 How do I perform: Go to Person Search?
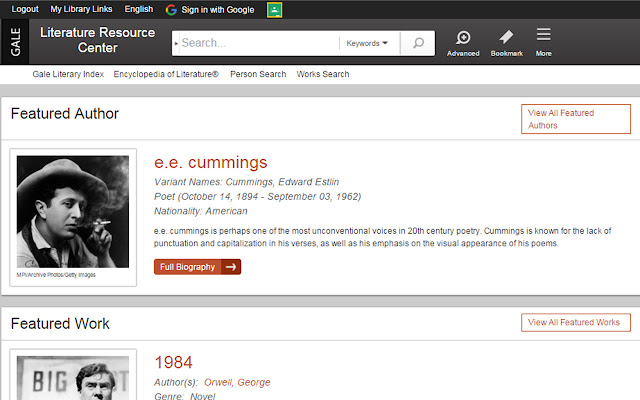pyautogui.click(x=258, y=74)
